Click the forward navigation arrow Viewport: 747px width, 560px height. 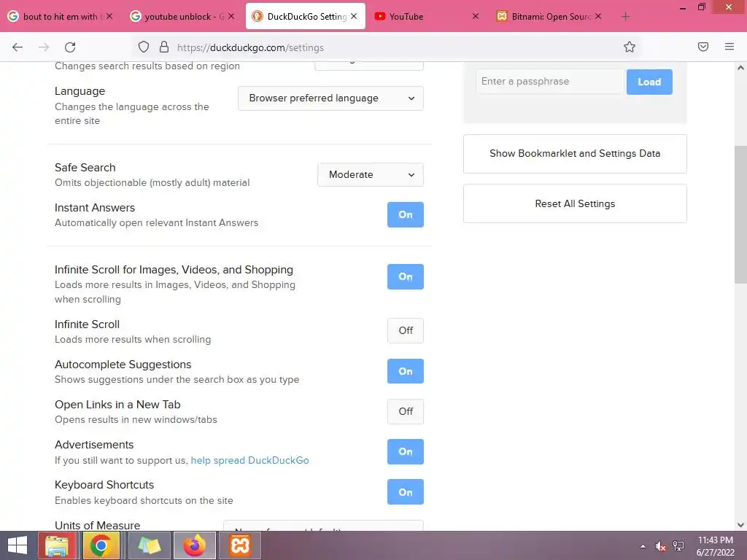point(44,47)
